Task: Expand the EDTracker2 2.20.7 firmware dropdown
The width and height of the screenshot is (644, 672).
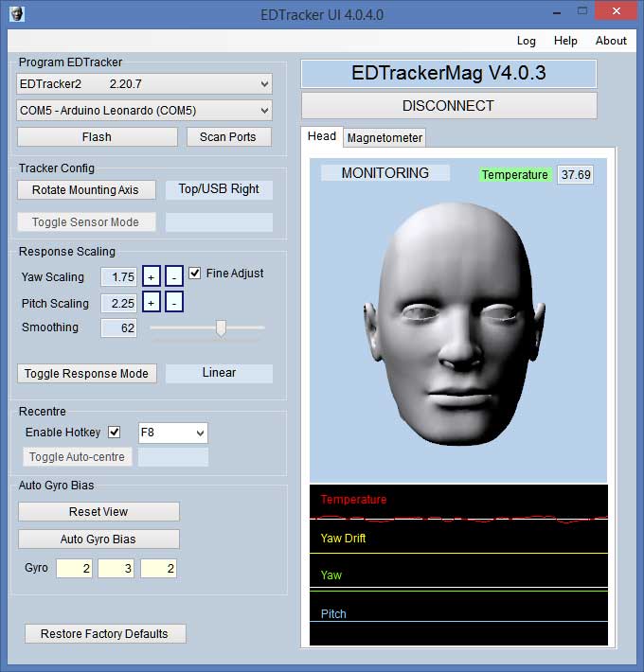Action: click(x=144, y=84)
